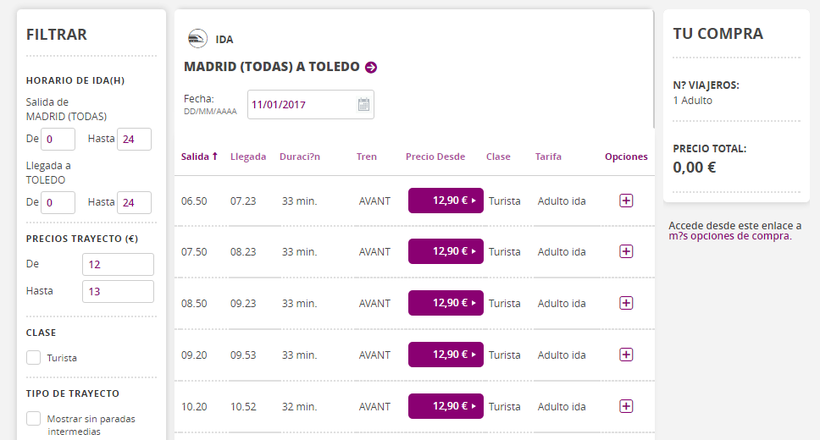Select the 12,90 € price for 08.50 departure
The height and width of the screenshot is (440, 820).
pos(445,303)
